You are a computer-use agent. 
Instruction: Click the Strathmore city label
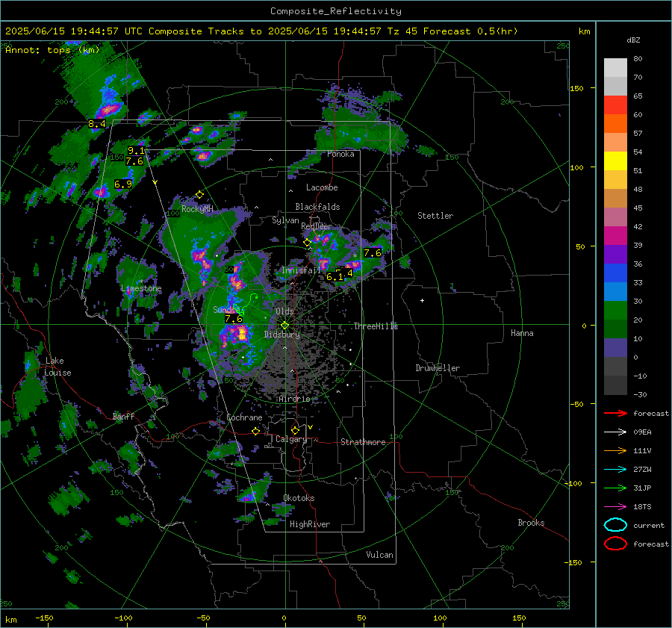coord(363,442)
